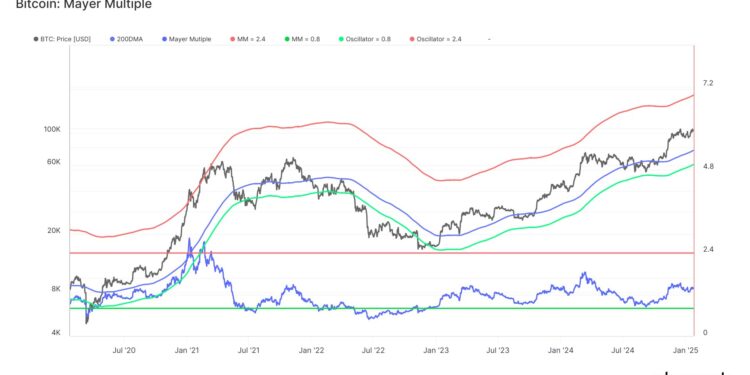Toggle the Oscillator = 2.4 legend entry
The height and width of the screenshot is (375, 750).
tap(435, 39)
